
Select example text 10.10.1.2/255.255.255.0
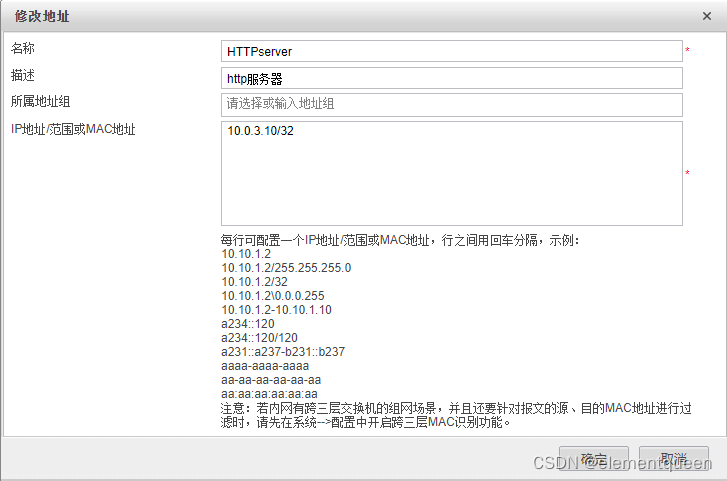tap(286, 268)
